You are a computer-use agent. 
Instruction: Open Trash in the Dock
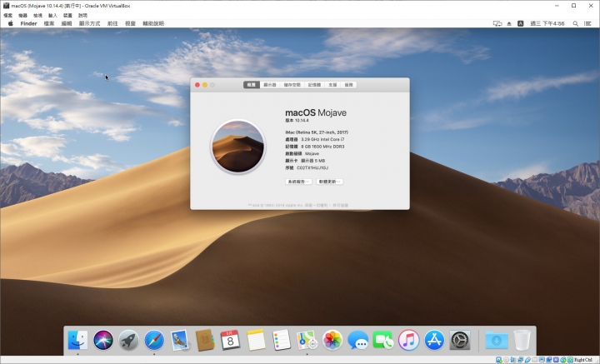click(522, 340)
